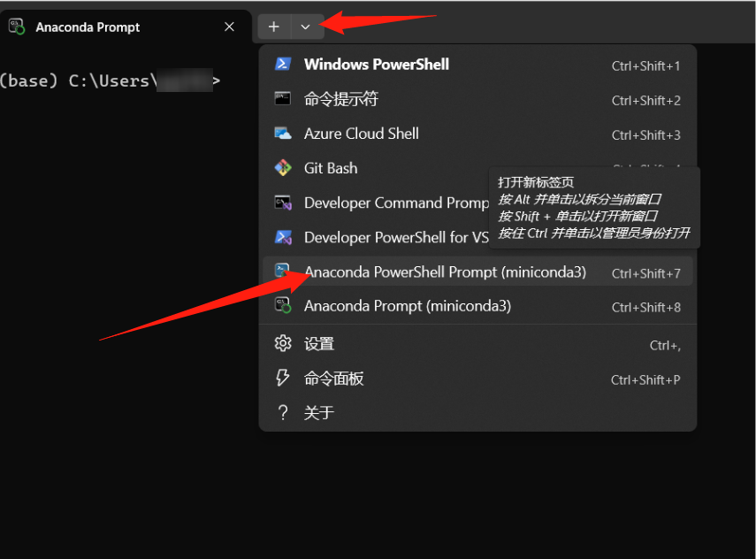Toggle the new-tab dropdown chevron
The width and height of the screenshot is (756, 559).
tap(305, 27)
